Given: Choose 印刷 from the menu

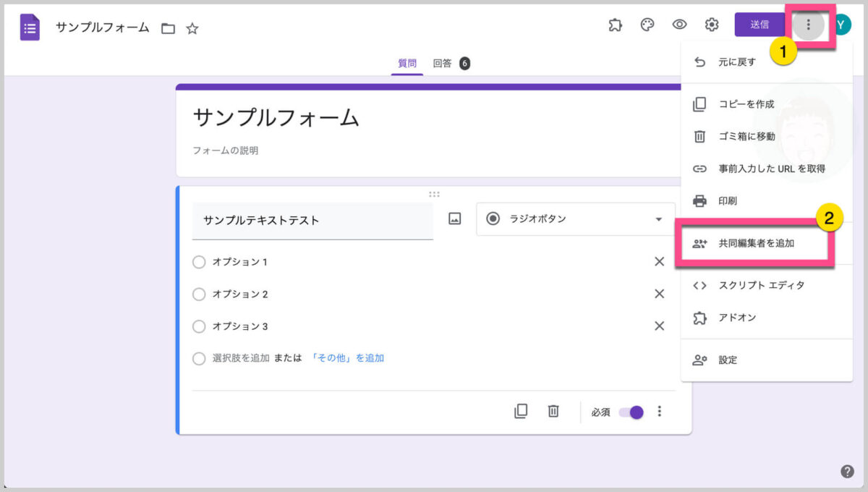Looking at the screenshot, I should (767, 200).
